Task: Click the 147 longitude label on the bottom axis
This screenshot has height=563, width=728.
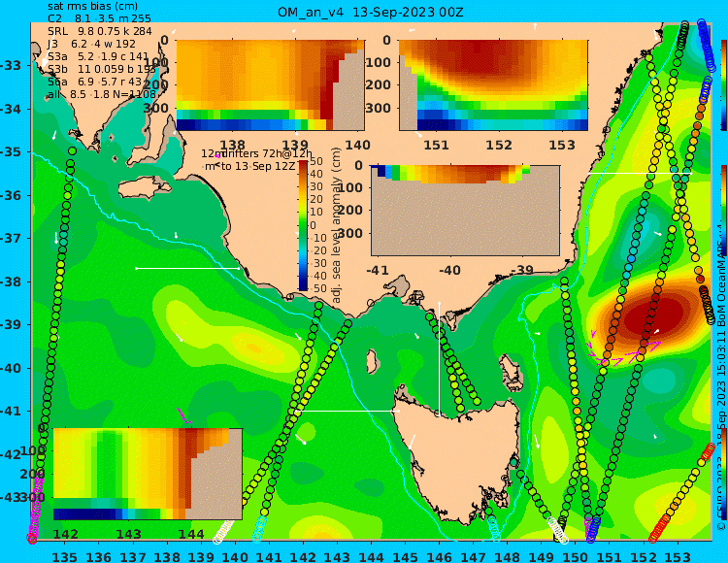Action: [473, 557]
